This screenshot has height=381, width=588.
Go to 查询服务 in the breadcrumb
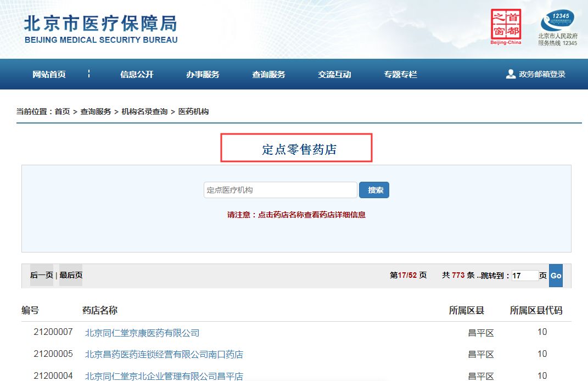96,111
